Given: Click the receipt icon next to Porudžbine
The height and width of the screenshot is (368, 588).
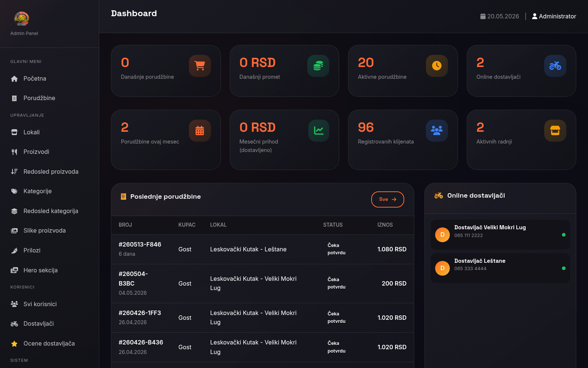Looking at the screenshot, I should 14,98.
